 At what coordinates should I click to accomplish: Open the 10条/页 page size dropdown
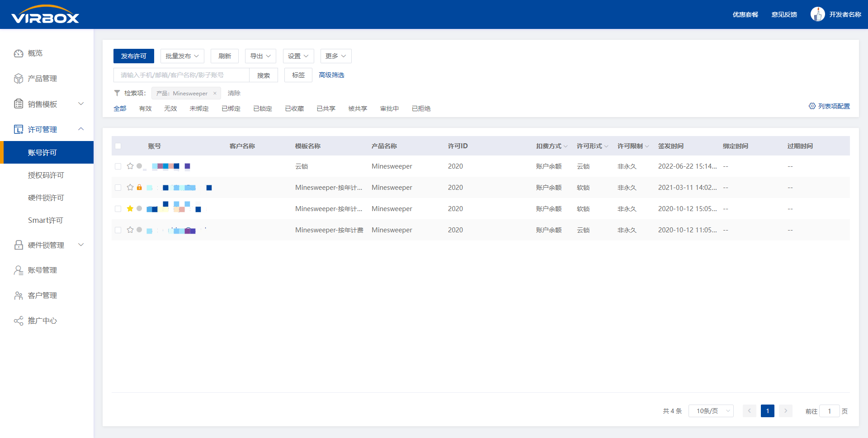pos(711,411)
